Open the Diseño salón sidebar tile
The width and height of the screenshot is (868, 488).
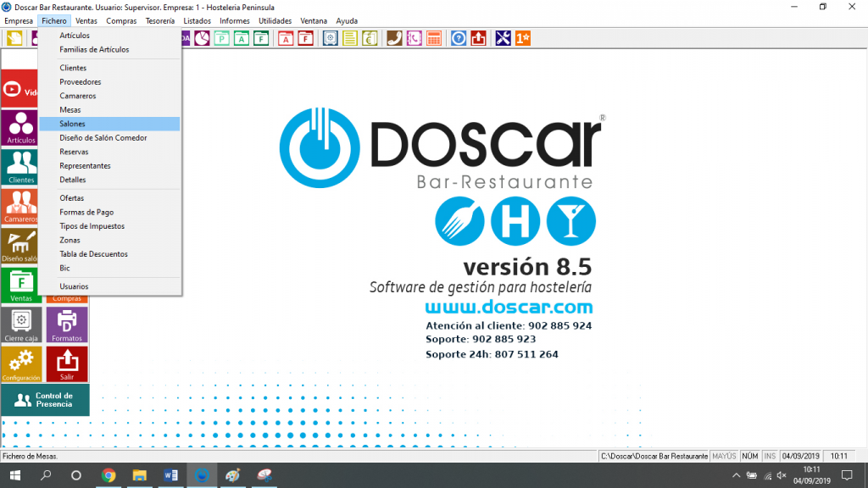click(20, 246)
